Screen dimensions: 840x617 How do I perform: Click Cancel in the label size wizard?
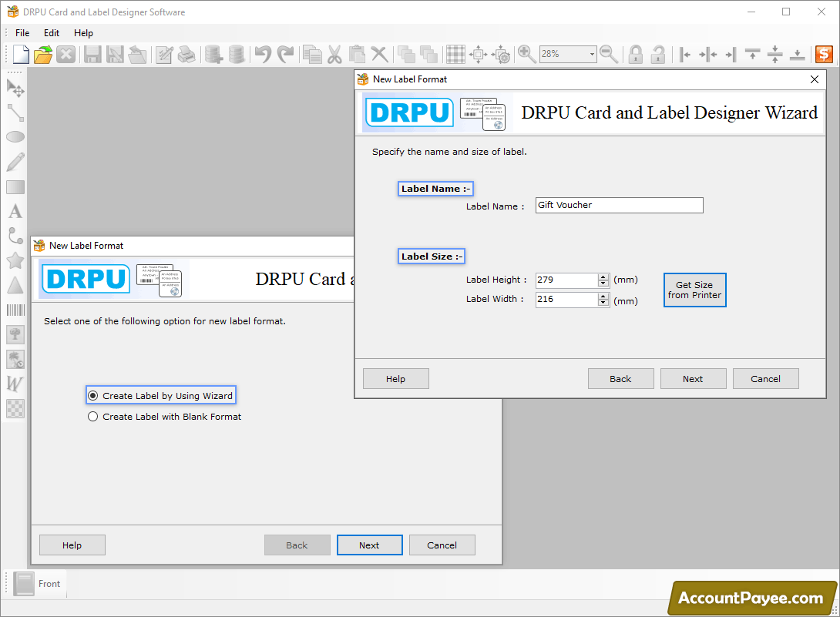click(765, 379)
